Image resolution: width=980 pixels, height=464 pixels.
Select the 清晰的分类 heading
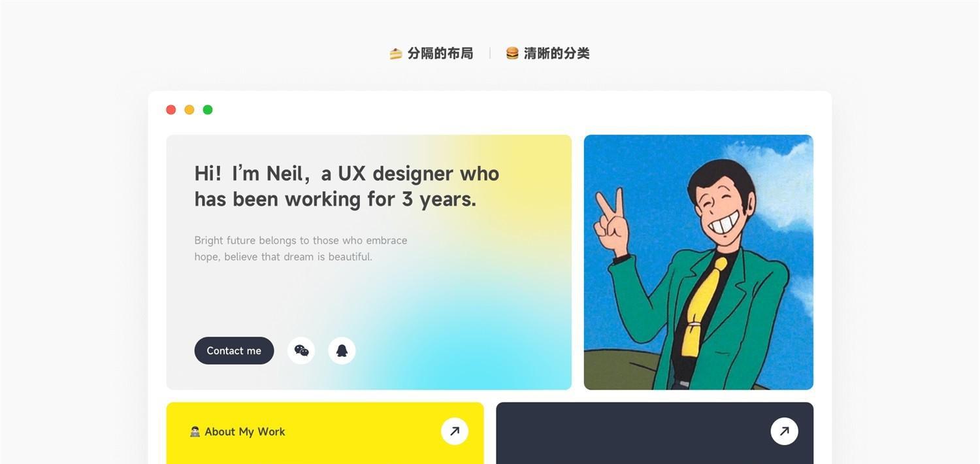pos(557,54)
